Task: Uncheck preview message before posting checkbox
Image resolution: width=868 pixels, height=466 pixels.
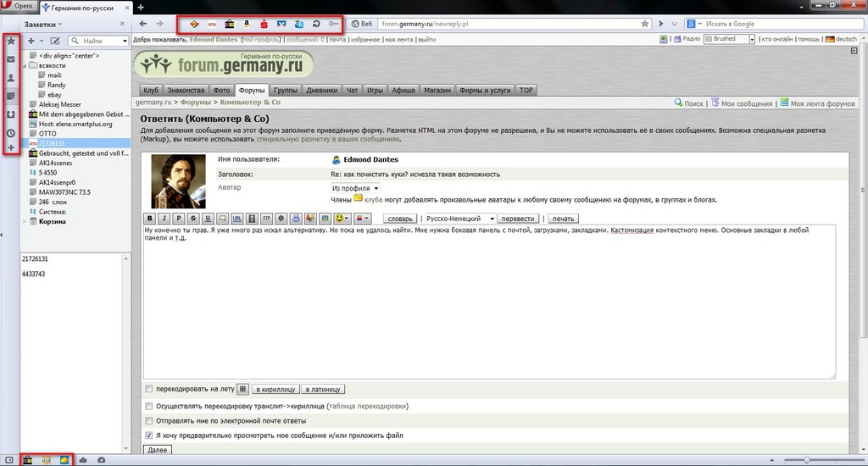Action: click(x=149, y=435)
